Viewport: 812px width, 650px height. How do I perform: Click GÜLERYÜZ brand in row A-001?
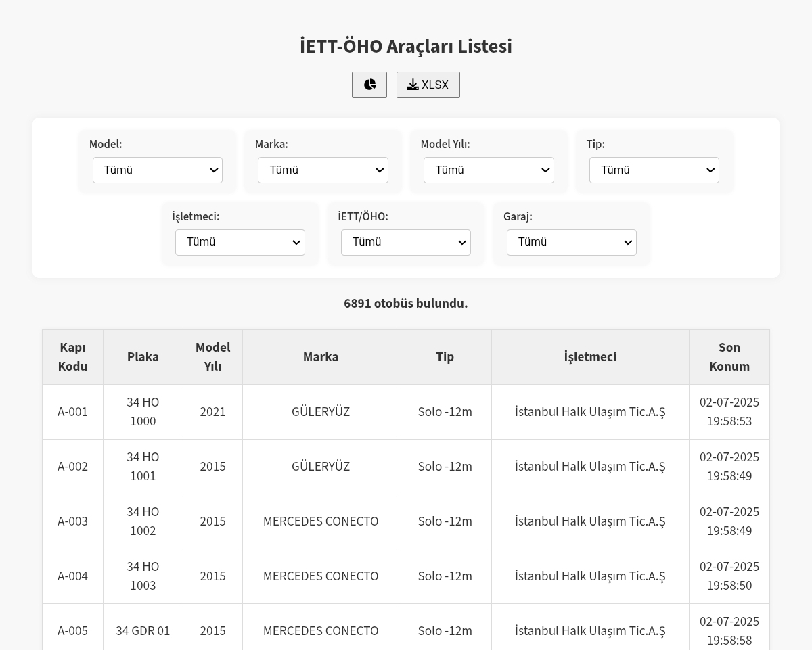pos(321,412)
